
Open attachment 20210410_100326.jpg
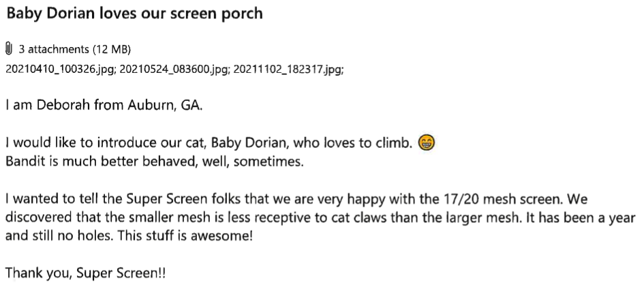[60, 70]
